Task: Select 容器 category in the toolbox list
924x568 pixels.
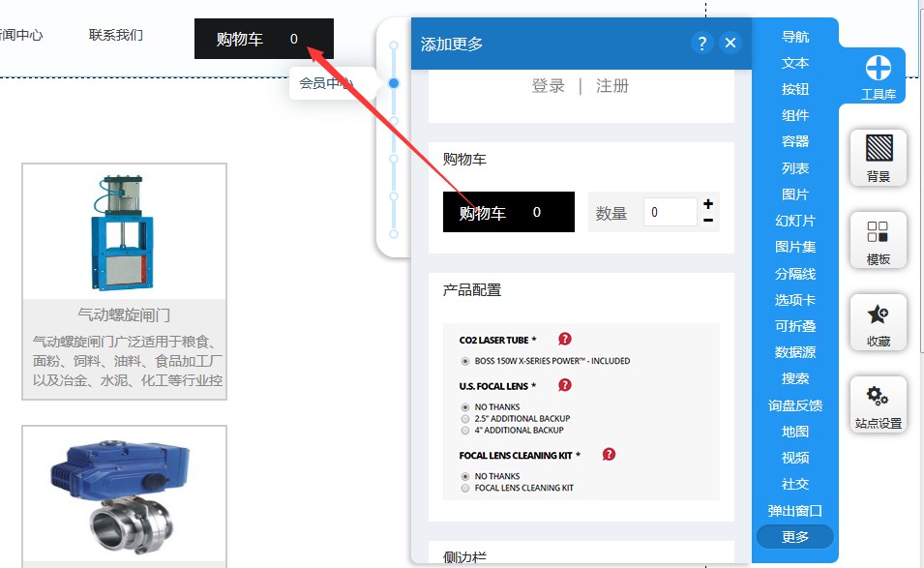Action: (x=795, y=141)
